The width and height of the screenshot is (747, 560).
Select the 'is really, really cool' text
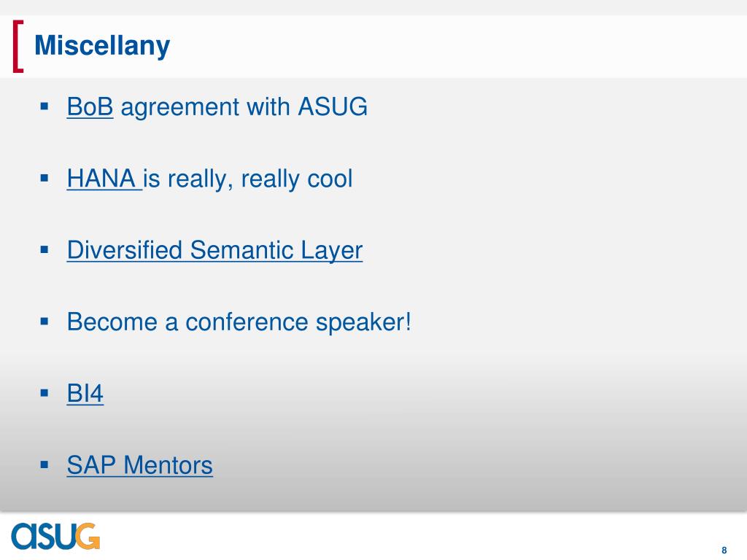click(x=248, y=179)
